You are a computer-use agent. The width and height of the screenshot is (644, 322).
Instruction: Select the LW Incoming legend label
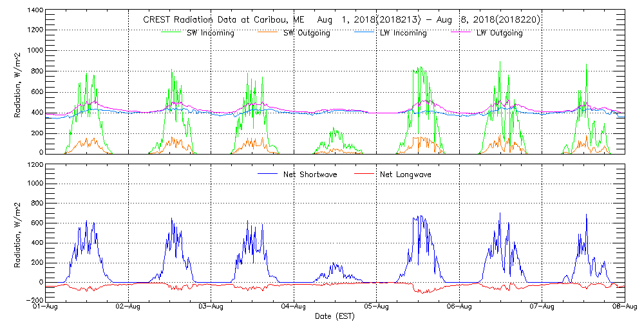point(404,33)
